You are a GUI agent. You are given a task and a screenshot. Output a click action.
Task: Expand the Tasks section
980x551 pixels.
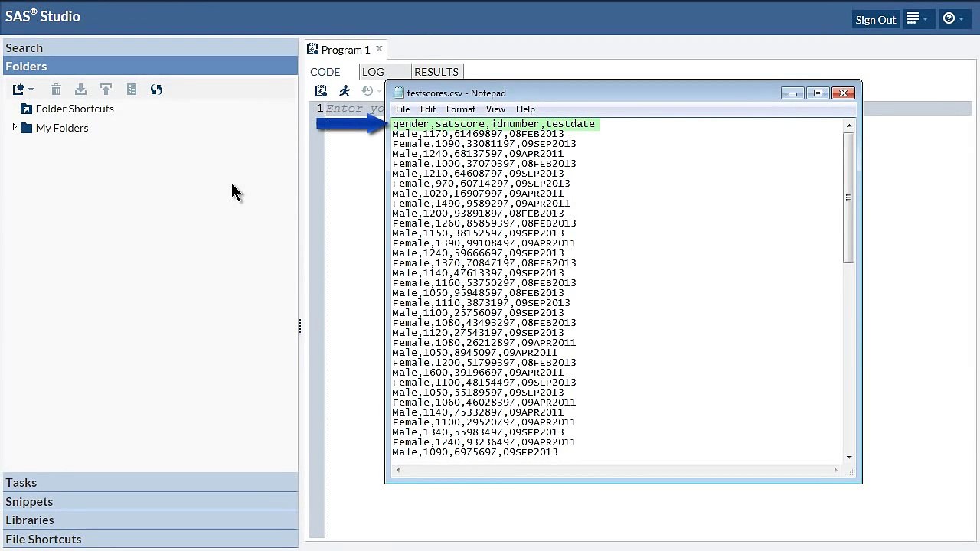coord(150,482)
